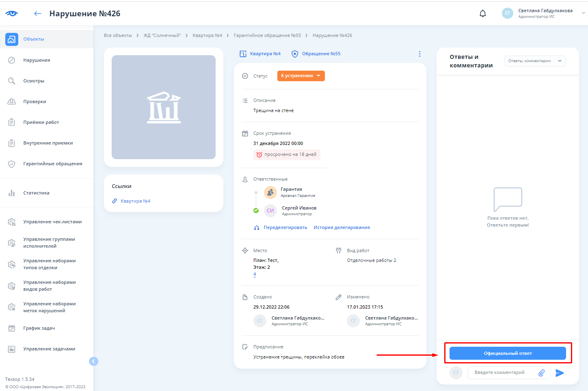
Task: Click the send comment arrow icon
Action: 560,373
